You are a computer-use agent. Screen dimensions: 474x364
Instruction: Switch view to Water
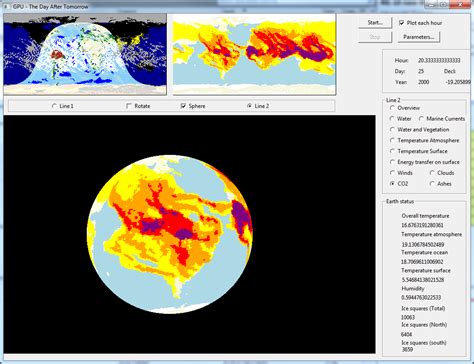tap(392, 119)
